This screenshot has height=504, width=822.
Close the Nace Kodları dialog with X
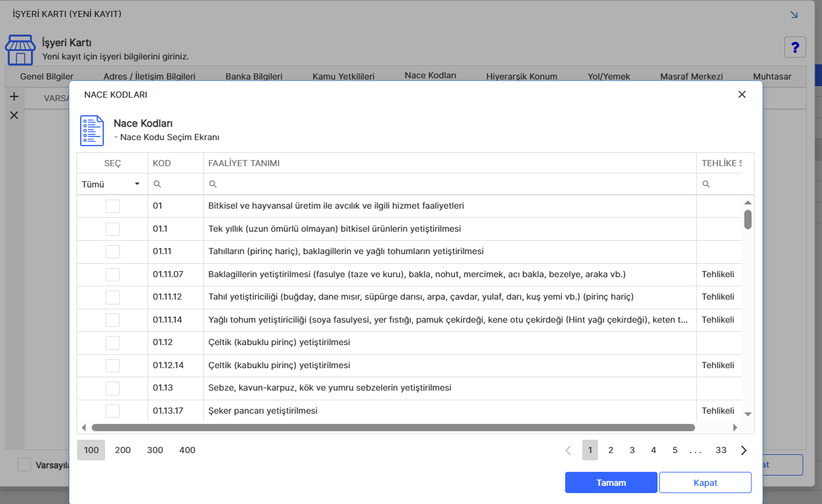point(741,95)
